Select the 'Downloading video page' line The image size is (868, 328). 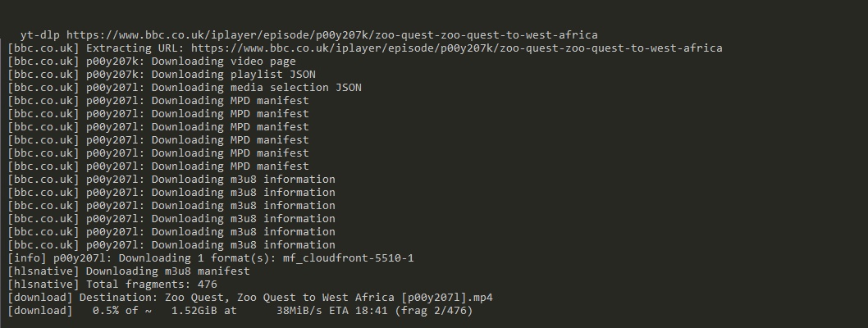click(x=223, y=61)
